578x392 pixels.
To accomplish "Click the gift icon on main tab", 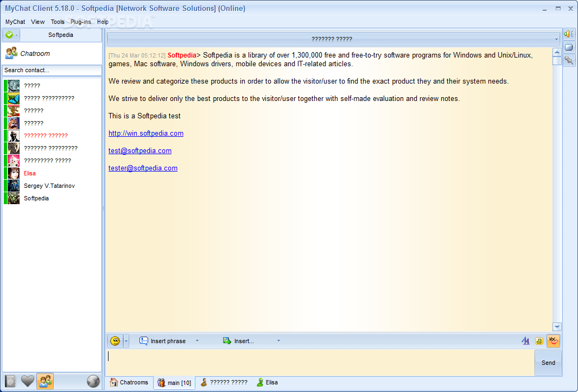I will (x=161, y=382).
